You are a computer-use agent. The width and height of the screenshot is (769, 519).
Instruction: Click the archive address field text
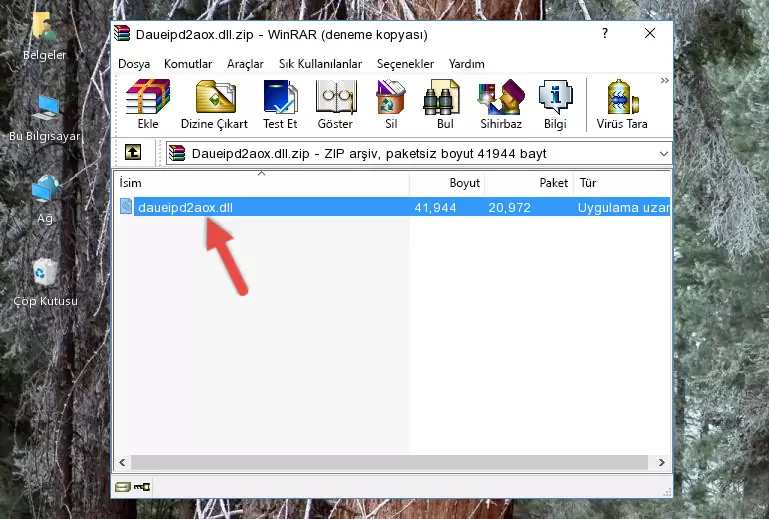[x=369, y=154]
